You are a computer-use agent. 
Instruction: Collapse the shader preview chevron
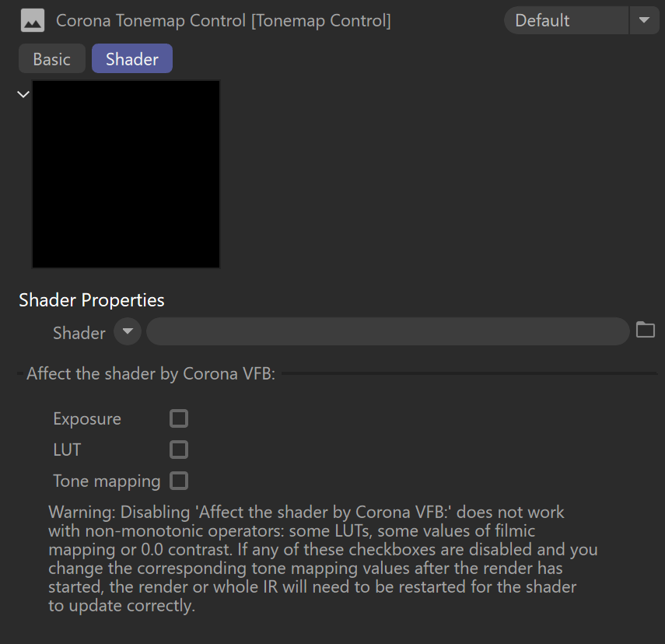pos(23,94)
